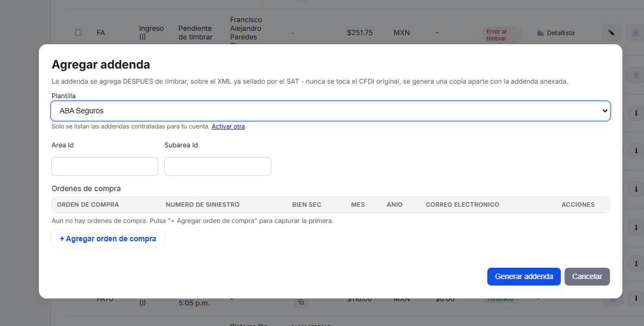
Task: Click MXN currency in the $251.75 row
Action: [x=401, y=32]
